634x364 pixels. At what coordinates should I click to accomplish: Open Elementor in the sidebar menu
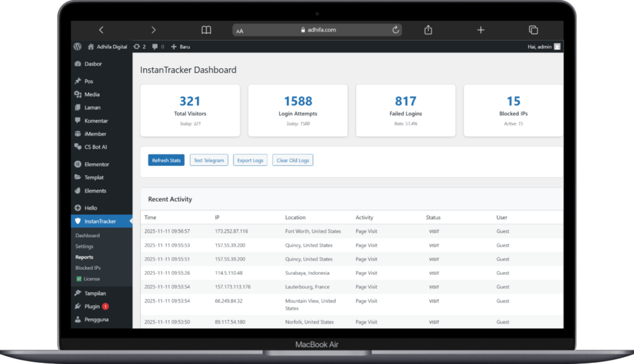[x=96, y=165]
